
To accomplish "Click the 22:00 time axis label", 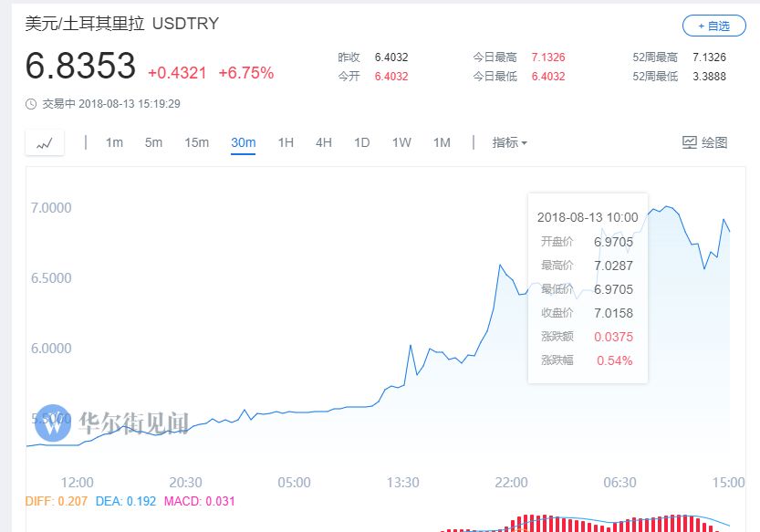I will click(x=511, y=482).
